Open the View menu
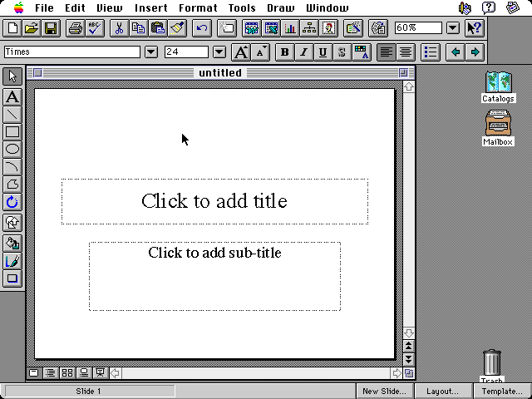This screenshot has width=532, height=399. pyautogui.click(x=110, y=7)
